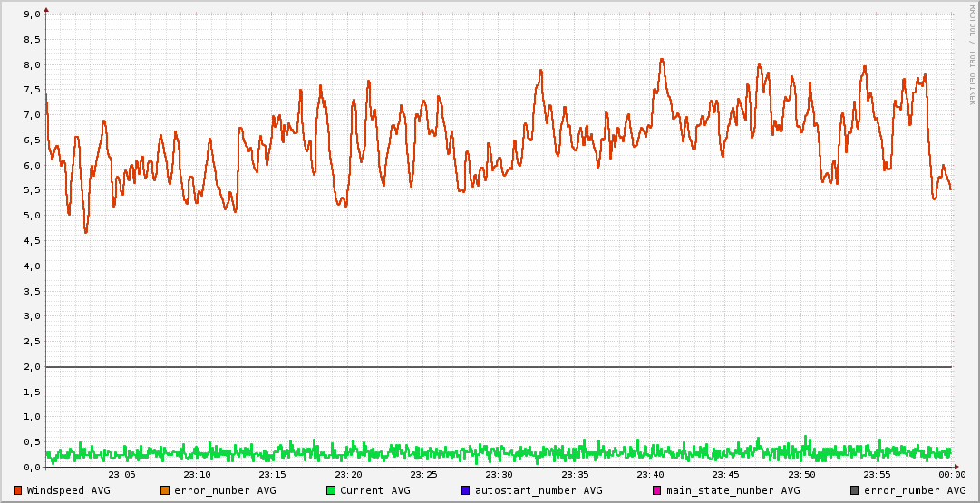This screenshot has height=503, width=980.
Task: Click the 23:15 time axis label
Action: (273, 476)
